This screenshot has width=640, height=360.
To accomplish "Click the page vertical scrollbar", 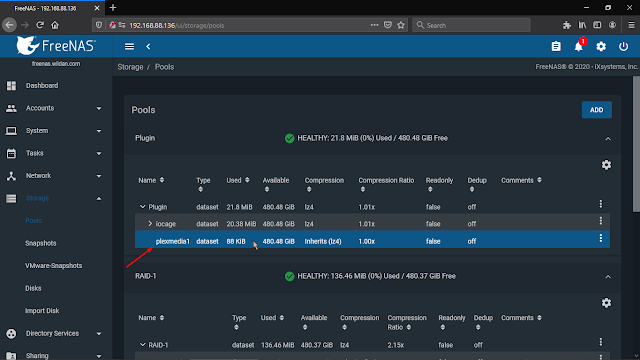I will pos(636,144).
